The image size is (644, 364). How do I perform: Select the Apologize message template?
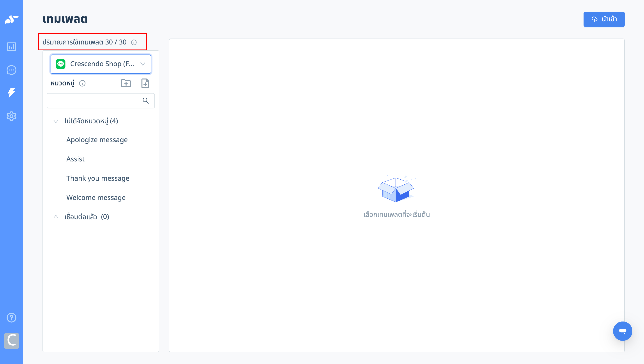[97, 140]
